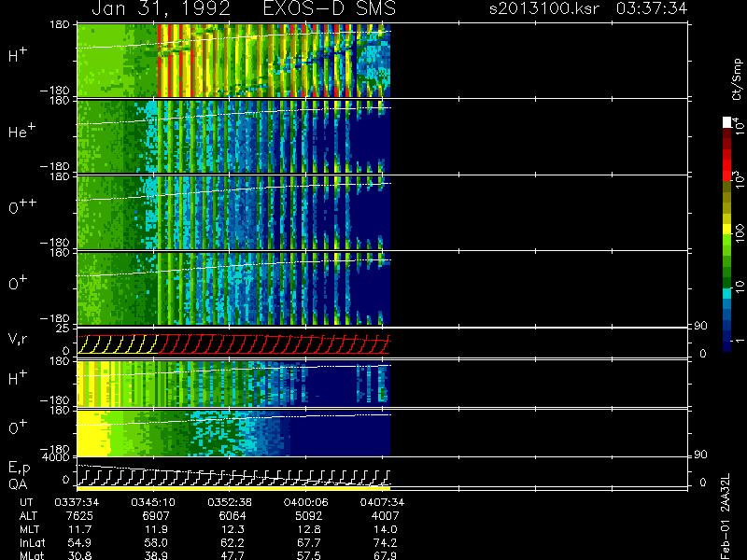
Task: Click the white stepped trace in E,p panel
Action: pos(233,477)
